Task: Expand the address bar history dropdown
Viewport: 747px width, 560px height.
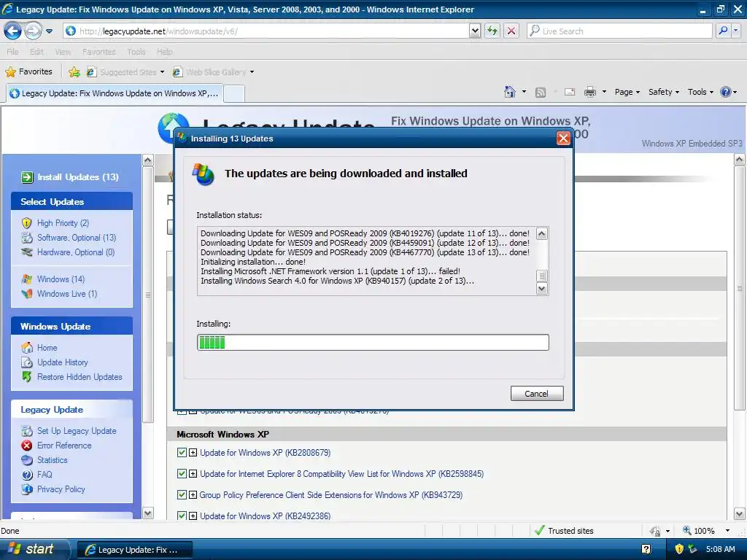Action: click(x=475, y=31)
